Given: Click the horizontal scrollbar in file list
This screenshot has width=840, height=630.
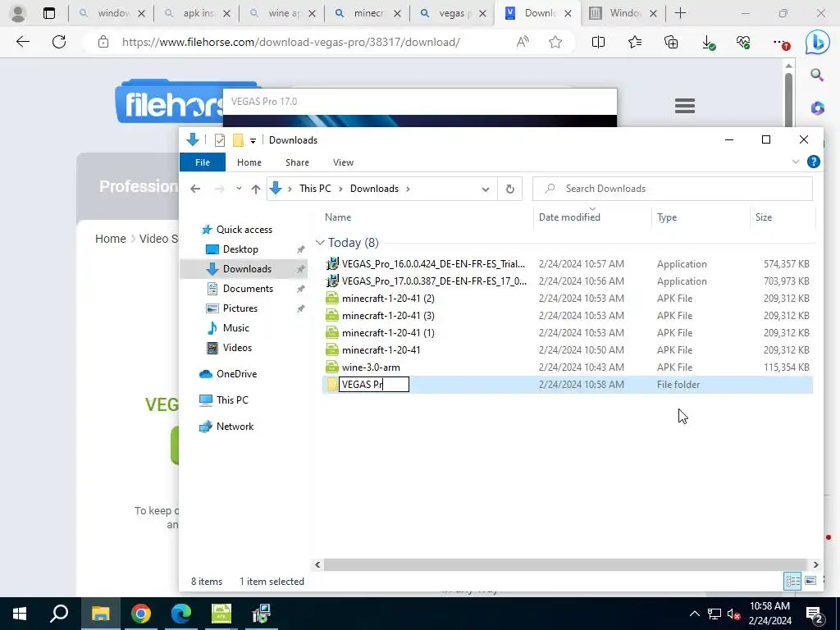Looking at the screenshot, I should click(x=565, y=564).
